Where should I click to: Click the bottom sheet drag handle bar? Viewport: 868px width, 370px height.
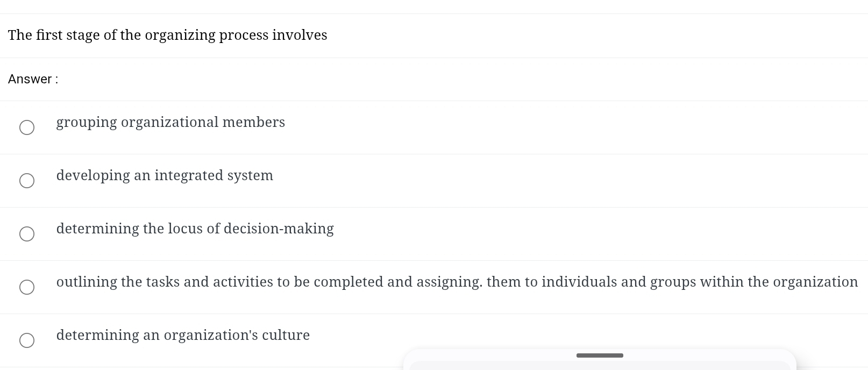600,355
